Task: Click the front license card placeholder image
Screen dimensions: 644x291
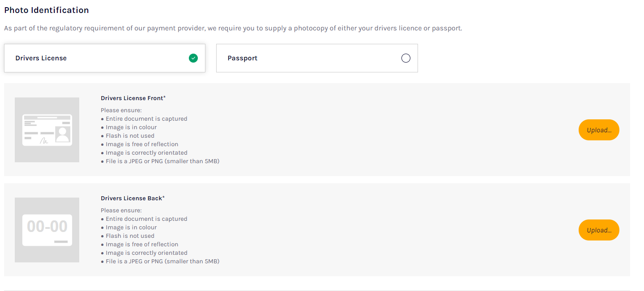Action: (x=47, y=130)
